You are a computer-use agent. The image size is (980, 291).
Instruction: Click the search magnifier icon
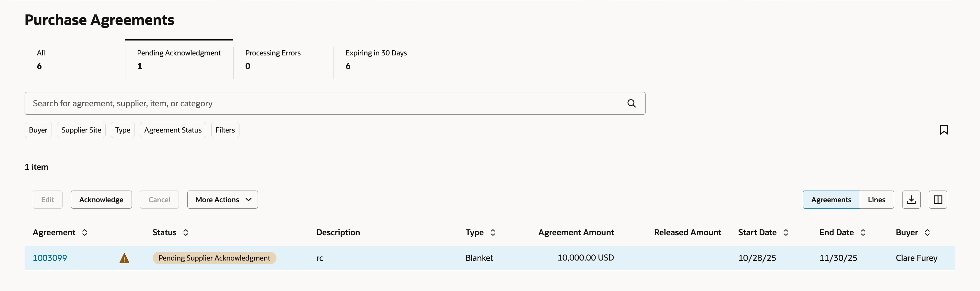(631, 103)
